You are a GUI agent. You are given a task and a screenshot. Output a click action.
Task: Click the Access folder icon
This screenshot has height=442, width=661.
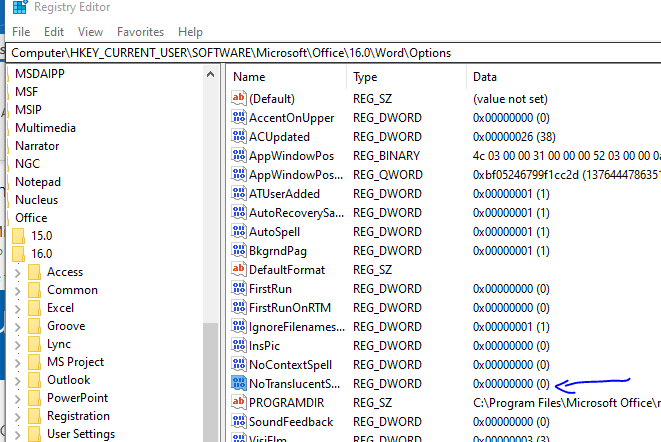(x=34, y=272)
